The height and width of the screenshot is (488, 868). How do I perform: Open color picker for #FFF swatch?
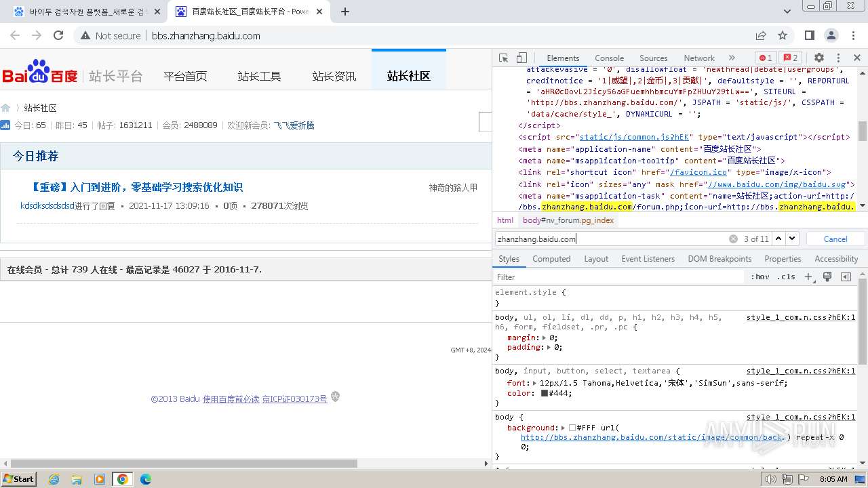coord(572,428)
